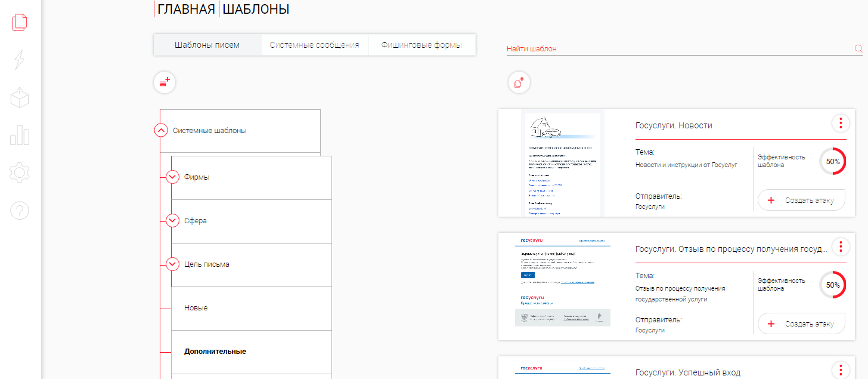Switch to Фишинговые формы tab
The width and height of the screenshot is (868, 379).
pyautogui.click(x=421, y=45)
